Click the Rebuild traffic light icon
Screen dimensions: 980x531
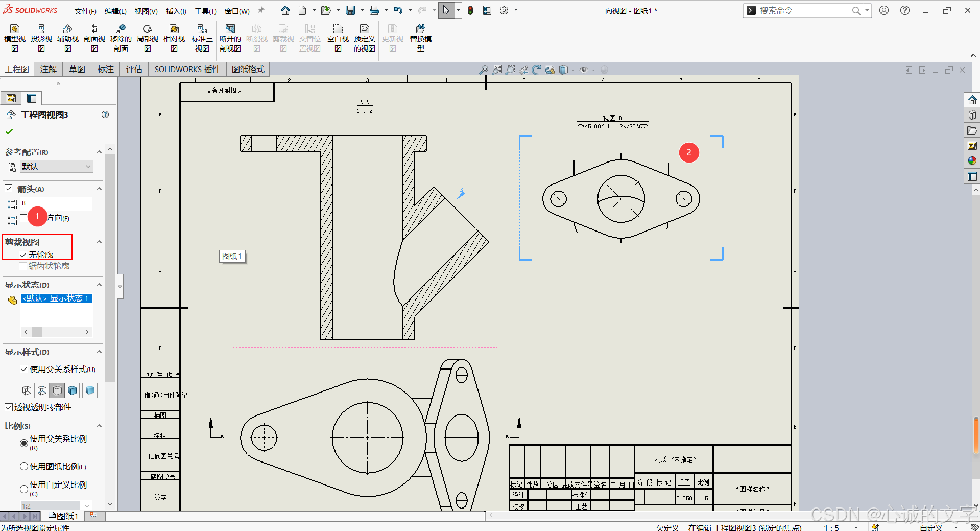click(470, 10)
